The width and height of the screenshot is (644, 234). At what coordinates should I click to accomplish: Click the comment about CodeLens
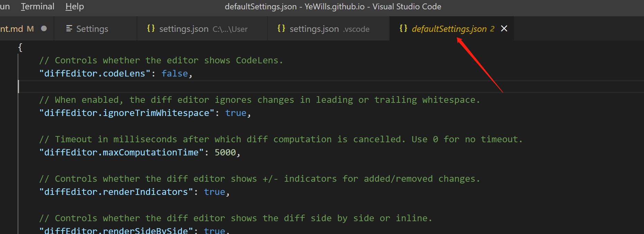[161, 60]
